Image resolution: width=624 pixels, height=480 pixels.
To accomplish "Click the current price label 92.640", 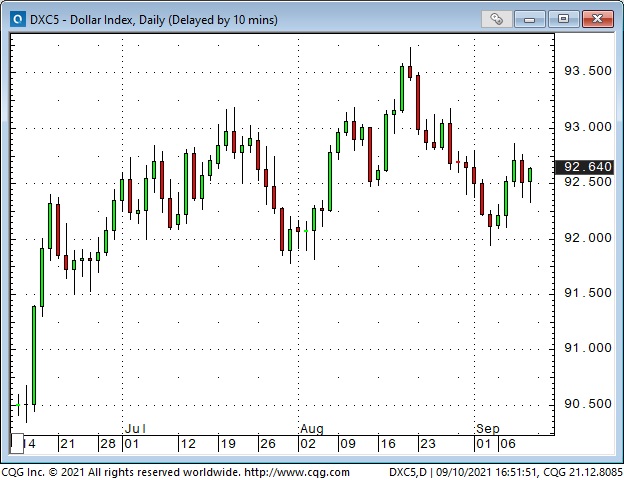I will [x=585, y=167].
